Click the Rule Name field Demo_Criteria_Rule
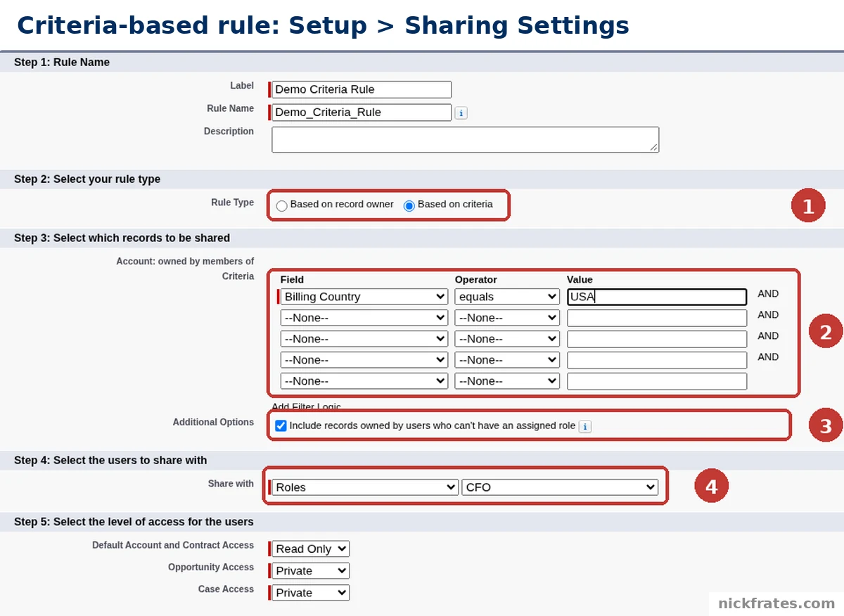The width and height of the screenshot is (844, 616). [x=362, y=113]
